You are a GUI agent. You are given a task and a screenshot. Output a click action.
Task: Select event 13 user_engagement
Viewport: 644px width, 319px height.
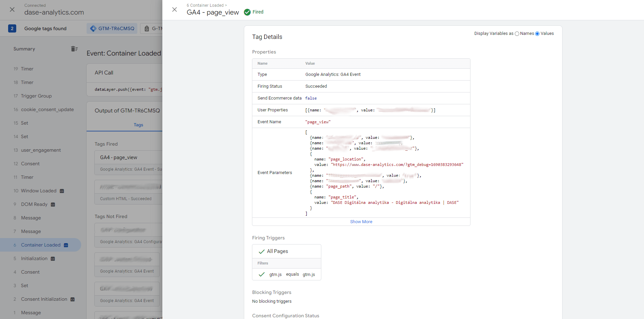pyautogui.click(x=41, y=150)
